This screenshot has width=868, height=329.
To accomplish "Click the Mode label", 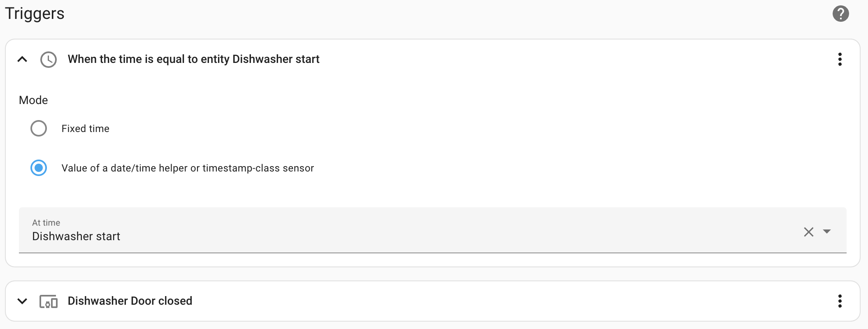I will 33,100.
